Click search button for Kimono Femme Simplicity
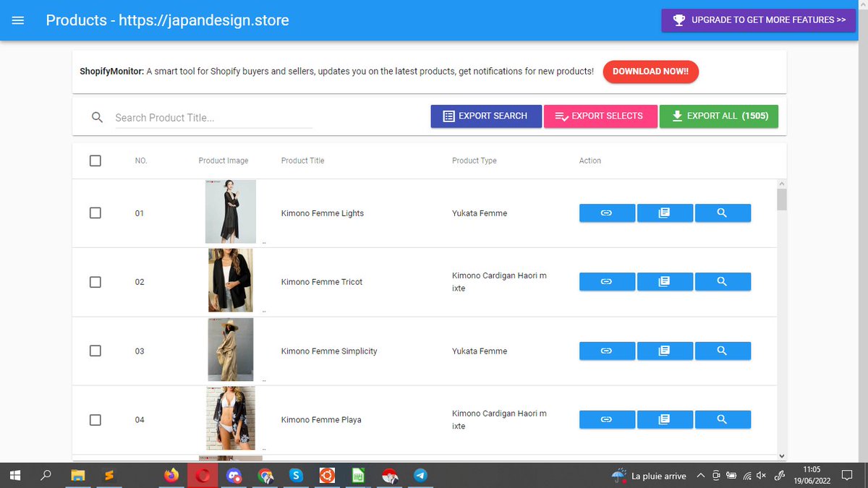 point(723,351)
